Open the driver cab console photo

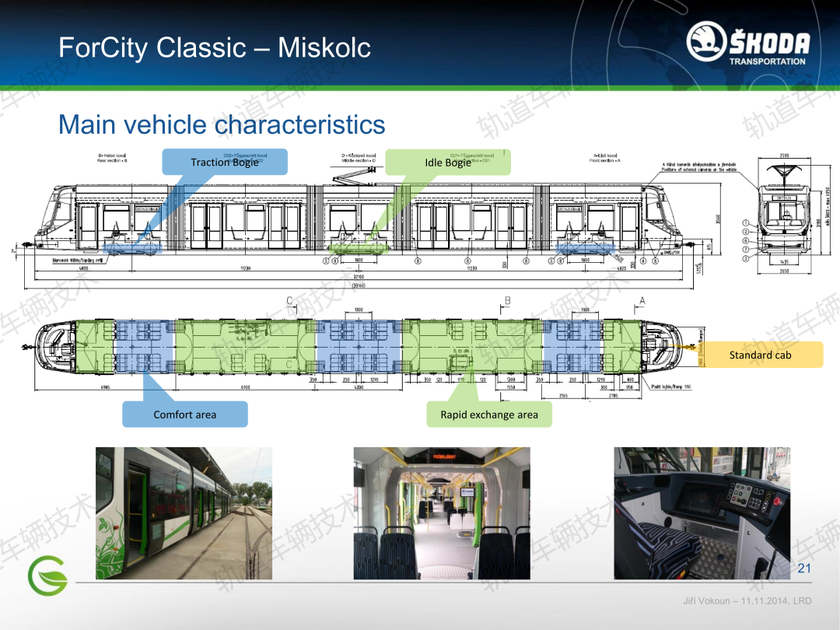[702, 513]
